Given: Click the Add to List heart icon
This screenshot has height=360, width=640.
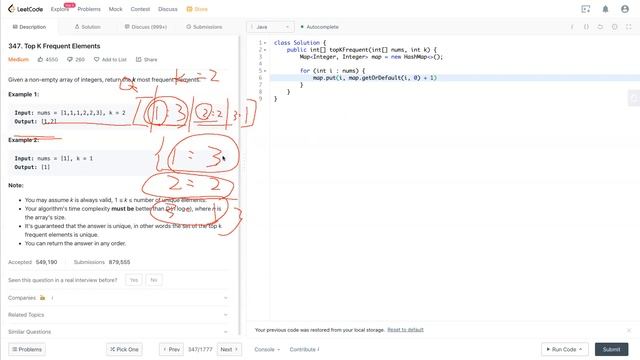Looking at the screenshot, I should (x=97, y=60).
